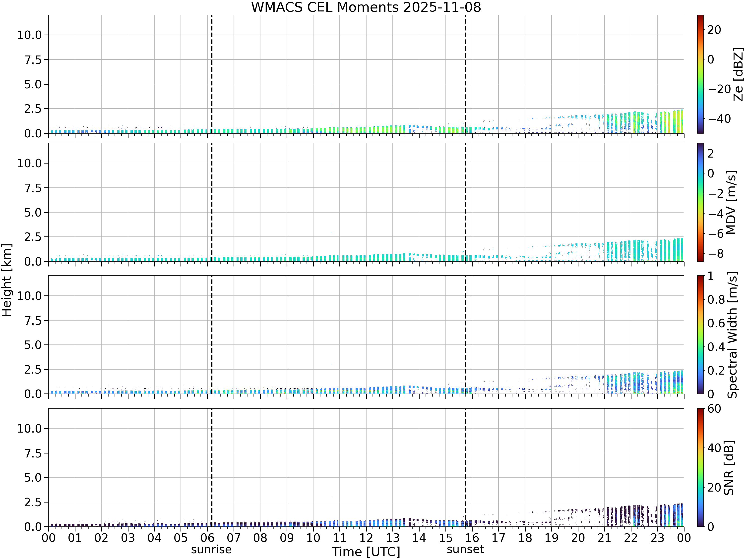Click the 12 hour tick on time axis
Image resolution: width=747 pixels, height=560 pixels.
[366, 538]
